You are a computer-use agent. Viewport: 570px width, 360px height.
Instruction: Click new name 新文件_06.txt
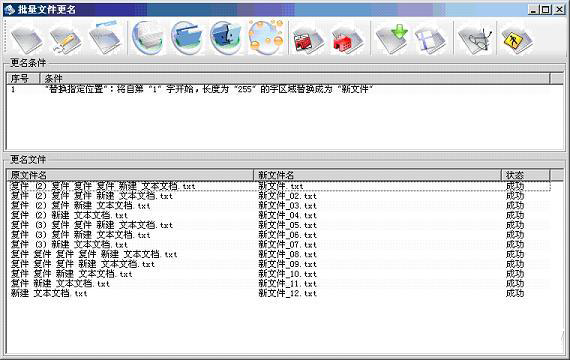click(x=288, y=235)
